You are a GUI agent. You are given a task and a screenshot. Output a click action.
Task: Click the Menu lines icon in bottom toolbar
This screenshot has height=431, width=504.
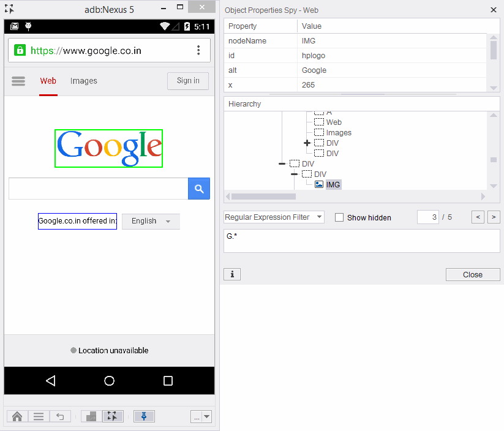[39, 416]
